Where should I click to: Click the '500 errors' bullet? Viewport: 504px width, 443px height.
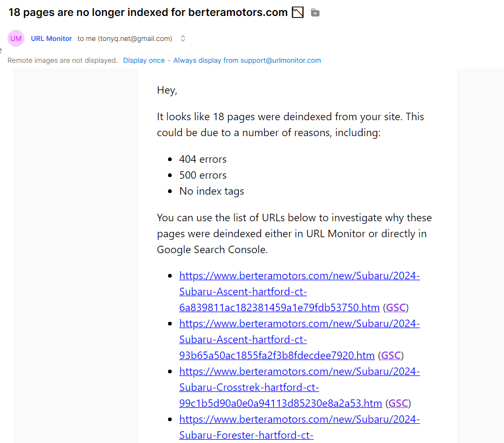(x=203, y=175)
